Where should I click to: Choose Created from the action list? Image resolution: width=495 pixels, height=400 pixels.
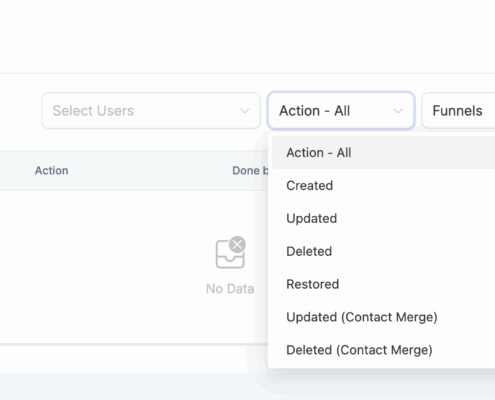coord(383,186)
